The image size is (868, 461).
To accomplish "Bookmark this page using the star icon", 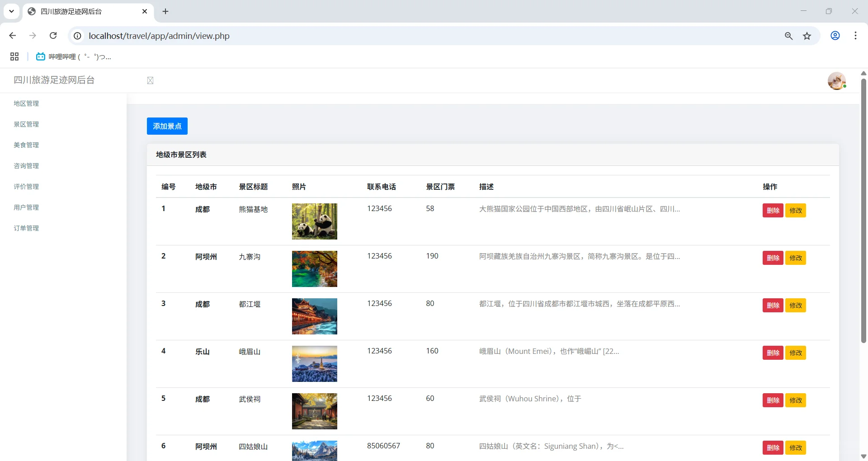I will coord(807,36).
